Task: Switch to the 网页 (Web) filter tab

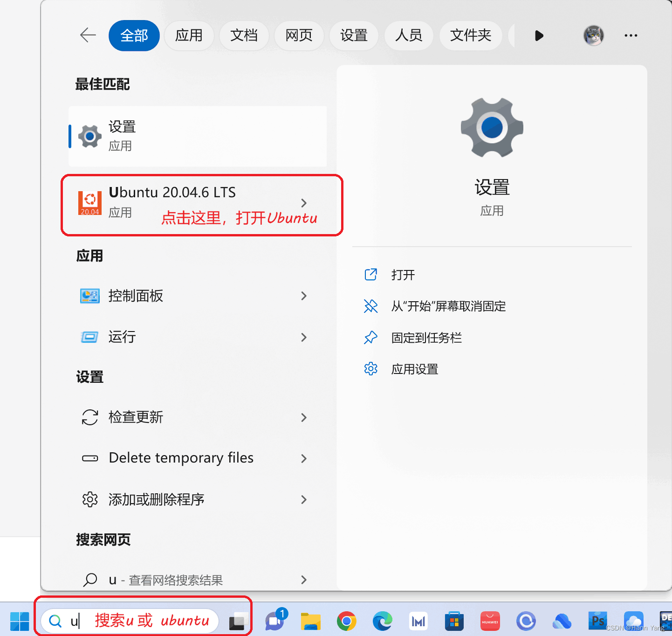Action: coord(299,35)
